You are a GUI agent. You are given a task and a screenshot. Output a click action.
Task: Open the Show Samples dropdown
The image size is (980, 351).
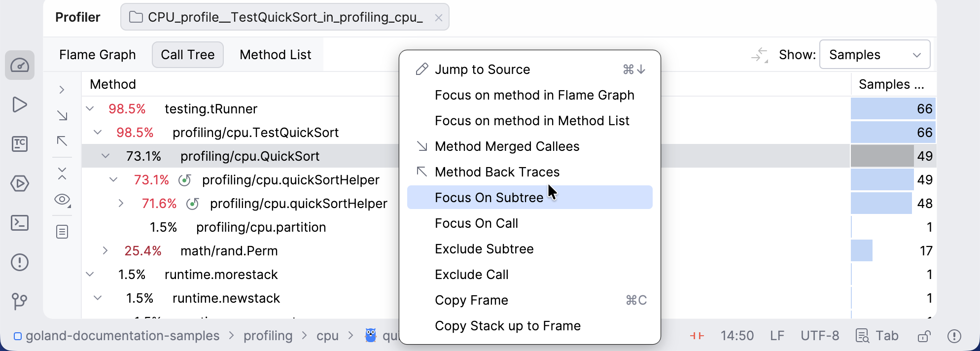click(875, 54)
